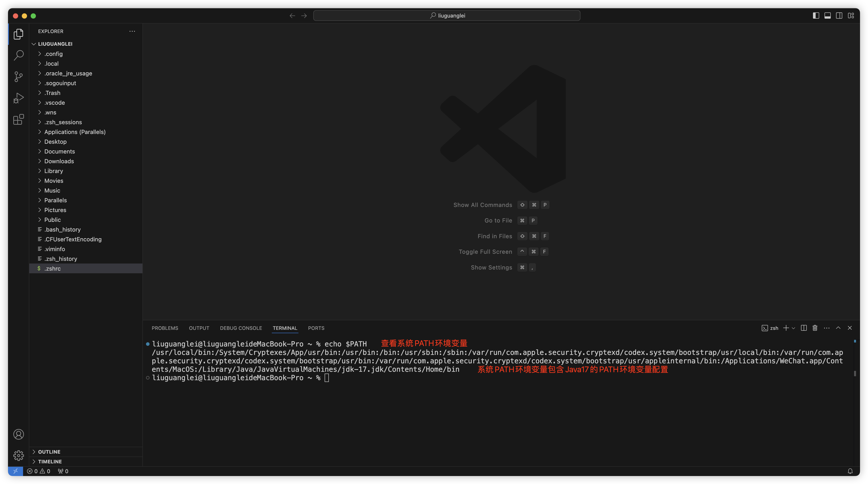Click the Accounts icon
Viewport: 868px width, 484px height.
(x=19, y=434)
